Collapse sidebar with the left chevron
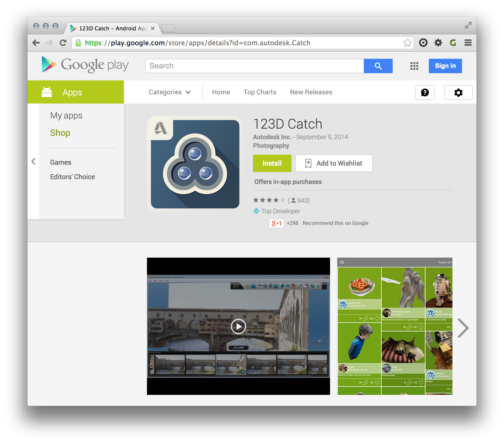The image size is (504, 444). tap(33, 162)
